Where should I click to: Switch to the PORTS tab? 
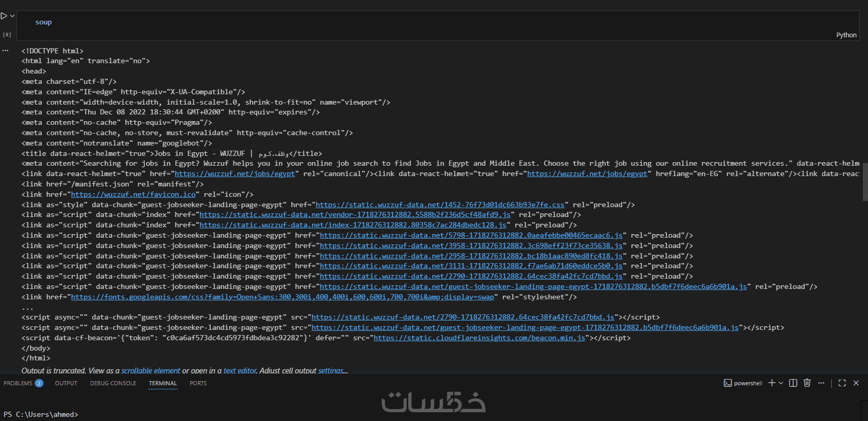click(198, 383)
